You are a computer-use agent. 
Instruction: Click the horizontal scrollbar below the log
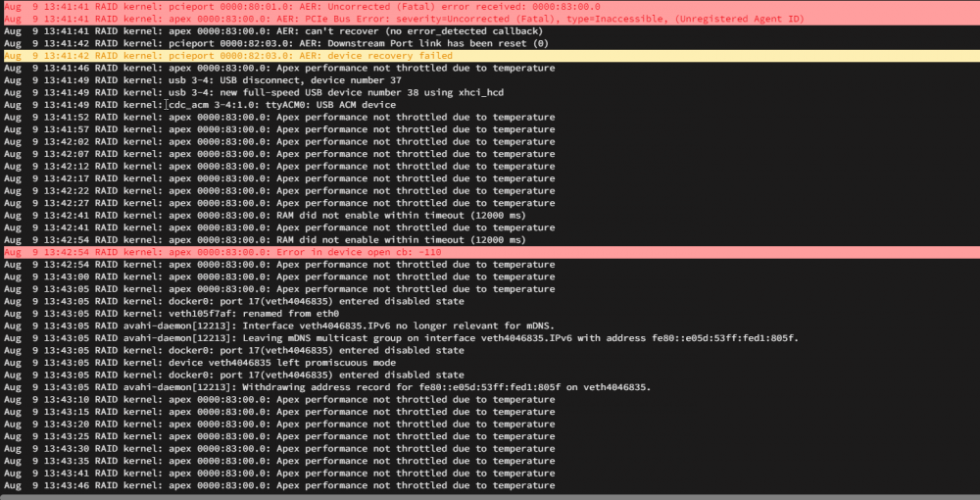click(490, 497)
